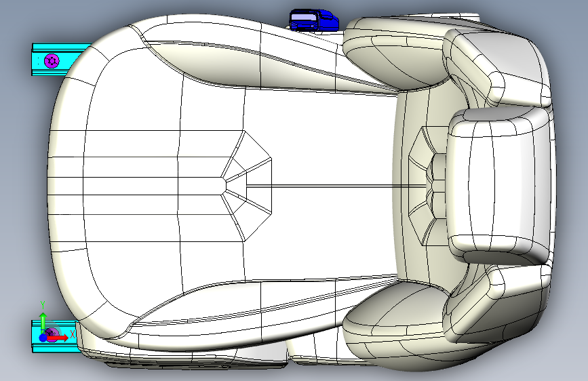Select the purple bolt on upper cyan rail

pos(52,60)
